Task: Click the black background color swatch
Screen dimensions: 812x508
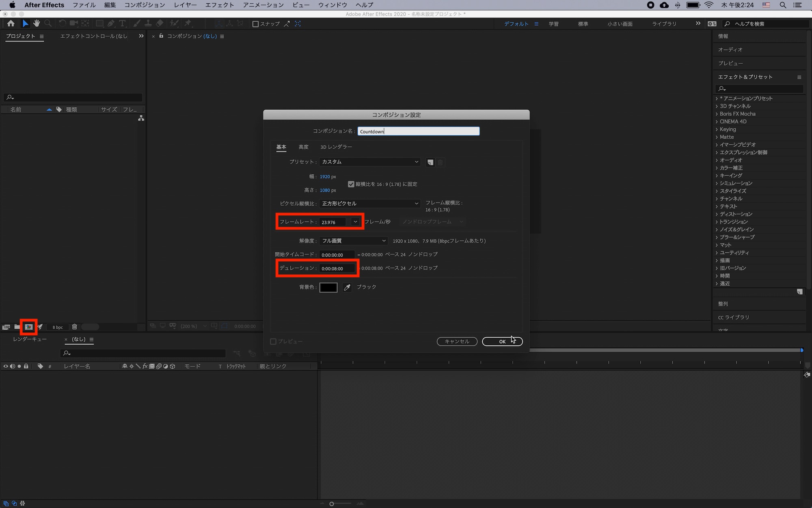Action: pos(328,287)
